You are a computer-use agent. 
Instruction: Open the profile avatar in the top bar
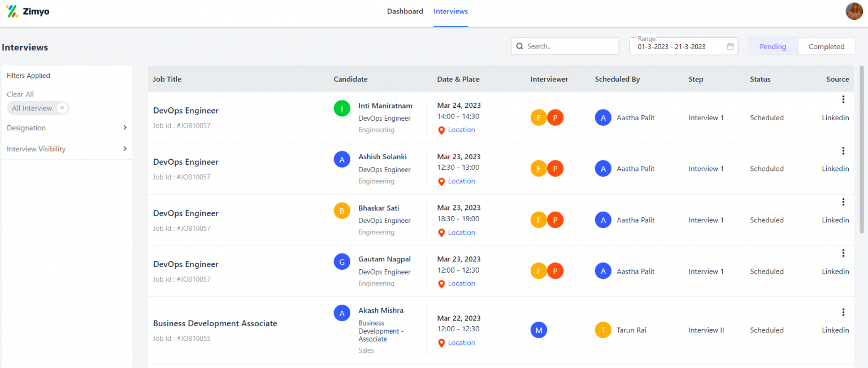[x=853, y=11]
